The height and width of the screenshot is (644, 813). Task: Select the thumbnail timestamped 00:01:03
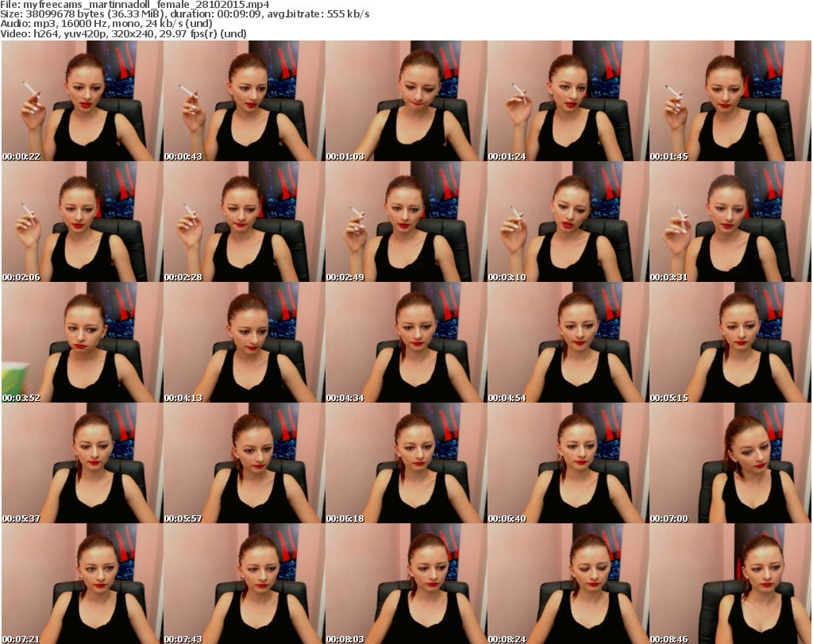click(x=406, y=101)
